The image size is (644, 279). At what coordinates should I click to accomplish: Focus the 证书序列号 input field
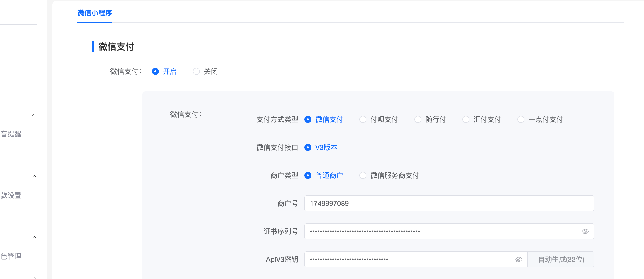[x=449, y=231]
